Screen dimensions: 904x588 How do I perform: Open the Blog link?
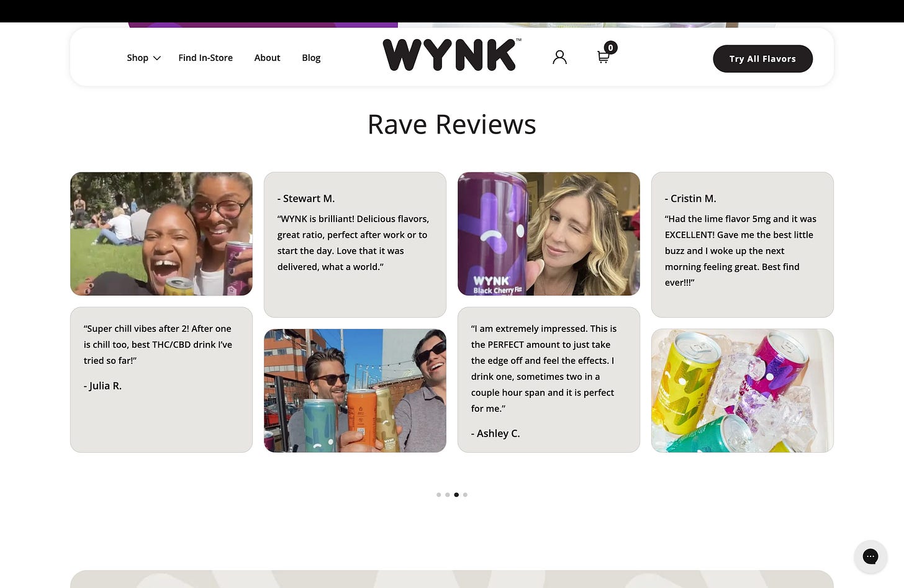311,58
